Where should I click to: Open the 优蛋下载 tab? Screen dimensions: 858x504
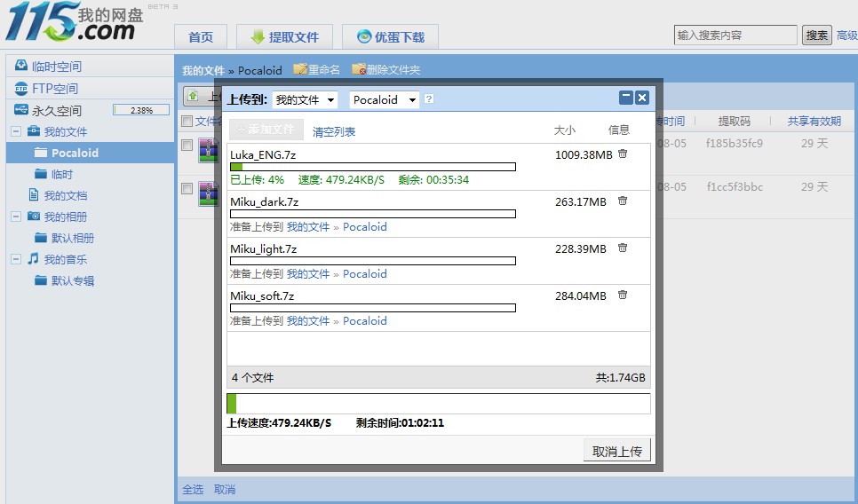[x=390, y=36]
